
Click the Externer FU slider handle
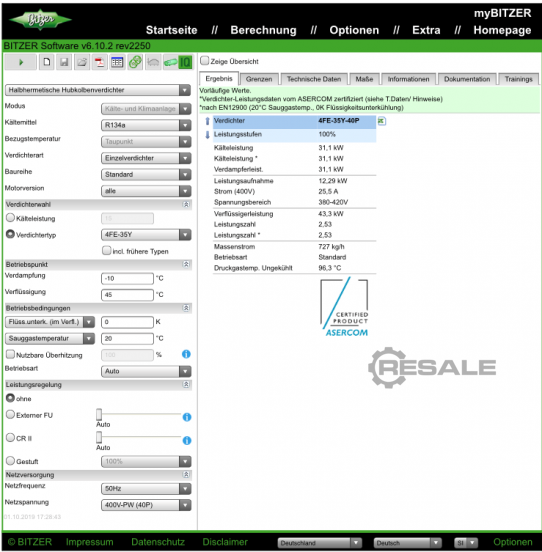point(99,414)
